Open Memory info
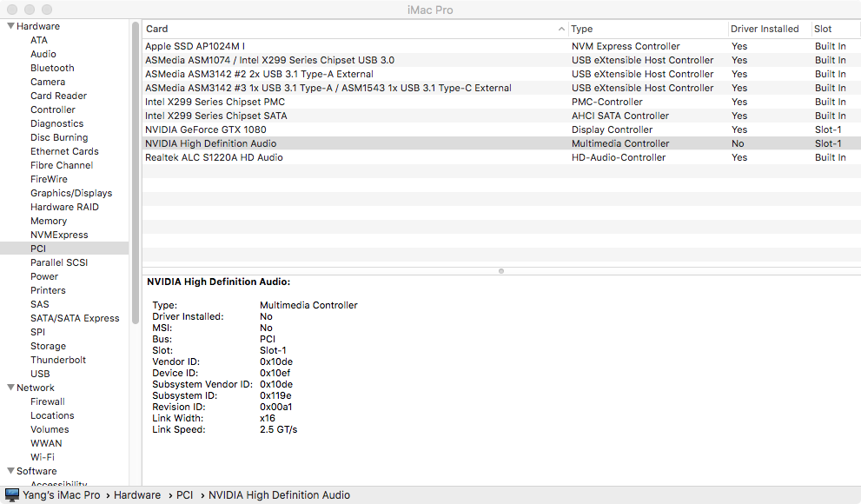 pos(49,221)
